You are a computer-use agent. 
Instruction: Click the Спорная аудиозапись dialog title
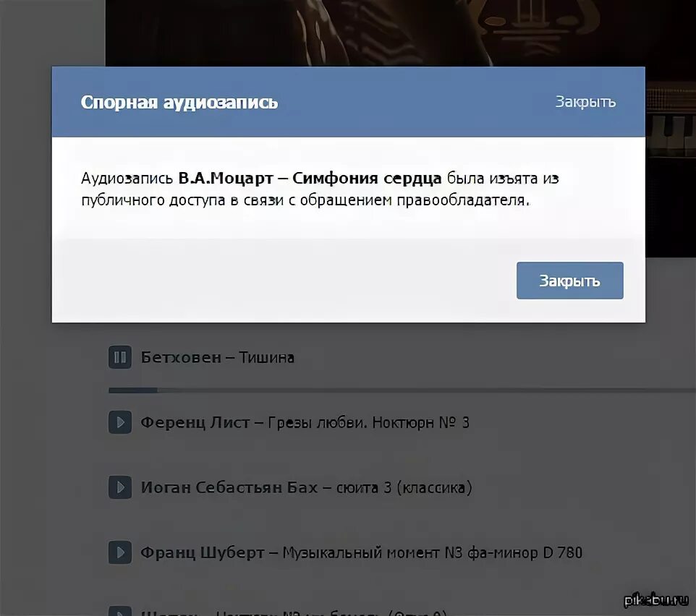coord(179,103)
